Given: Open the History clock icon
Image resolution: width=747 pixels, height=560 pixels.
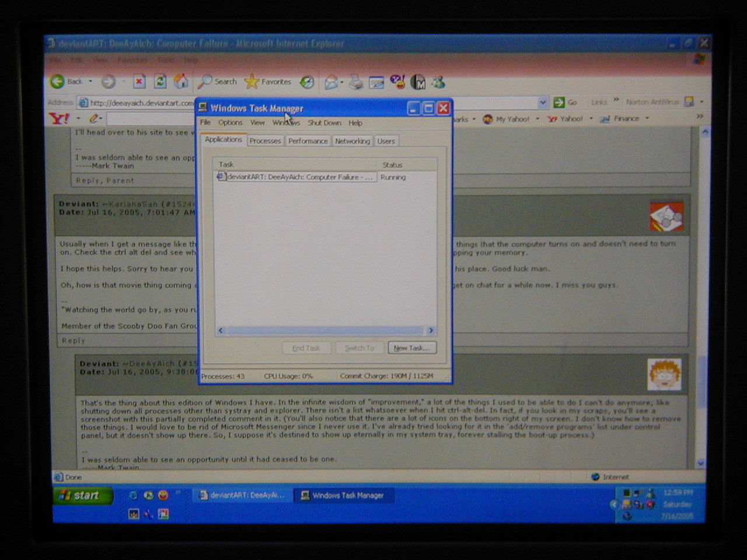Looking at the screenshot, I should click(x=307, y=82).
